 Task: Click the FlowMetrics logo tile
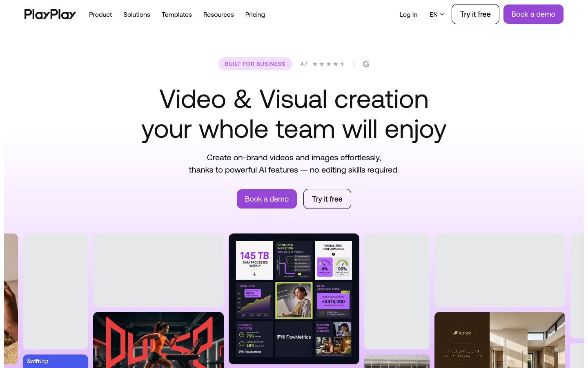294,339
